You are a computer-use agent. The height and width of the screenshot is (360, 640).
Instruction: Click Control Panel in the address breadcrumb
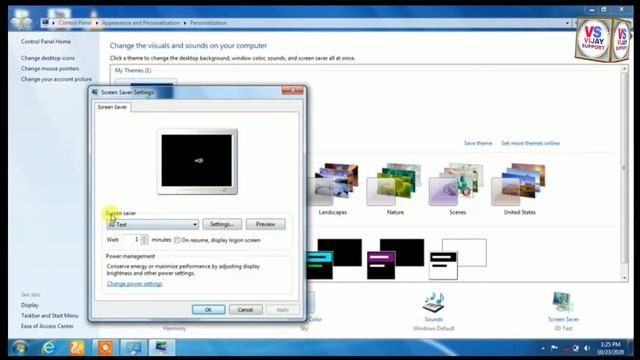[75, 23]
